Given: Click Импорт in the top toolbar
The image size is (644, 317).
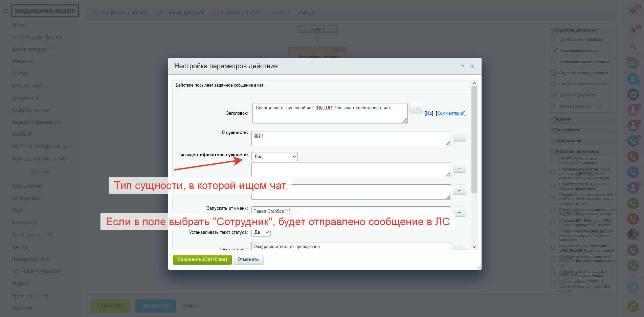Looking at the screenshot, I should click(307, 13).
